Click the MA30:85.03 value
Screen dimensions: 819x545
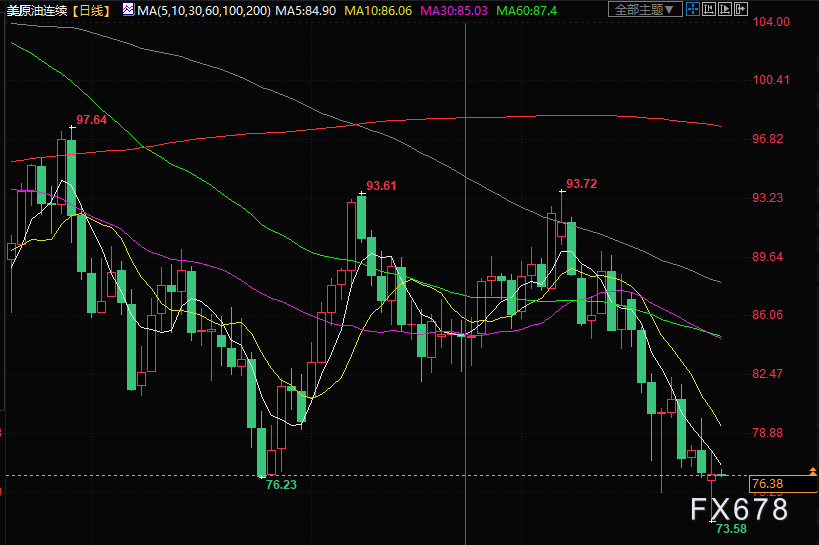(x=454, y=10)
